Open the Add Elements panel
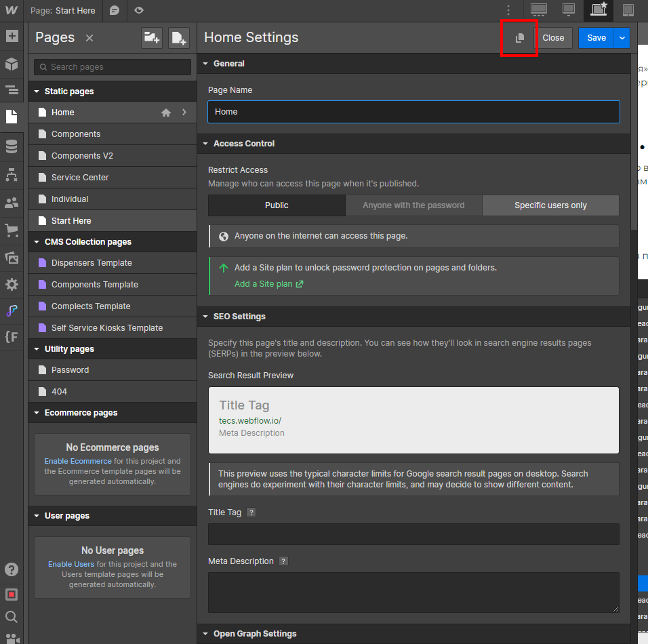This screenshot has width=648, height=644. point(12,36)
